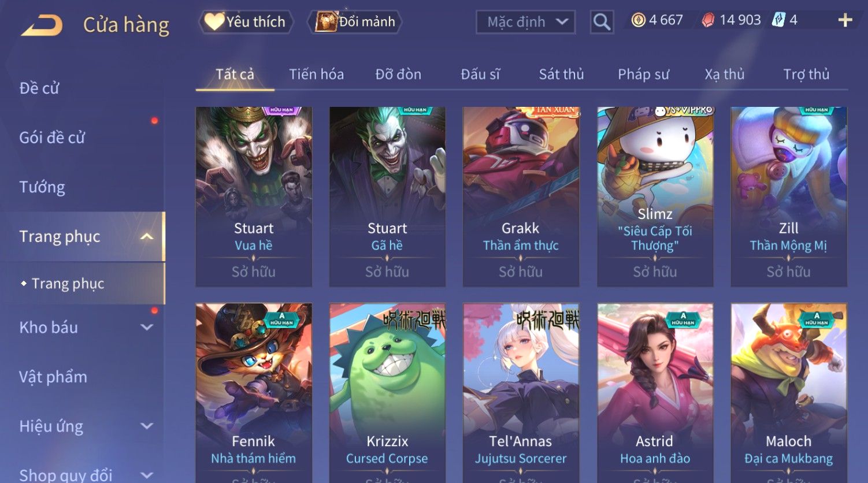Open Tướng in the sidebar
Image resolution: width=868 pixels, height=483 pixels.
(42, 187)
